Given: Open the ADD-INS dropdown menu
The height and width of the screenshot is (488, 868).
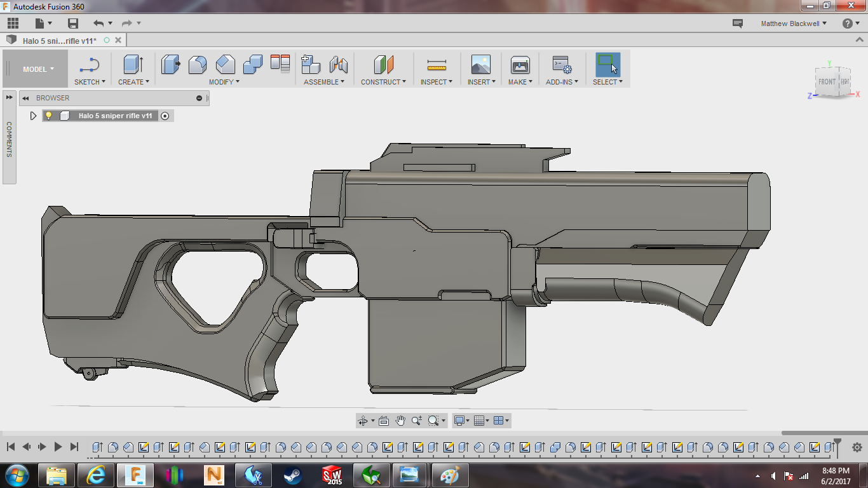Looking at the screenshot, I should point(562,82).
